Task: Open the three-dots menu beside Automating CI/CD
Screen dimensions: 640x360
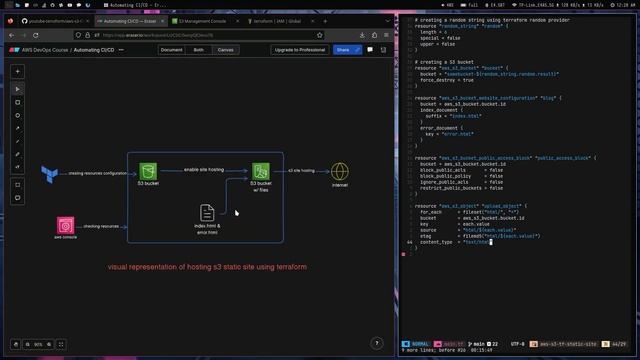Action: pos(121,50)
